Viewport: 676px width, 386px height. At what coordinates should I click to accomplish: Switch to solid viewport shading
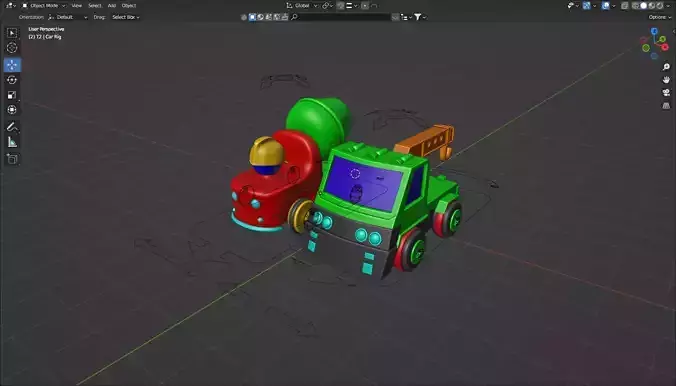[644, 6]
